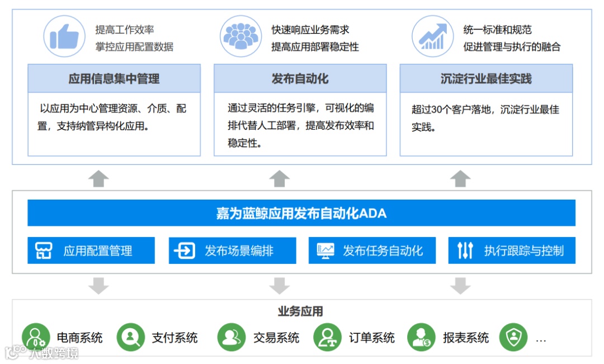Open the 发布场景编排 module

(232, 250)
